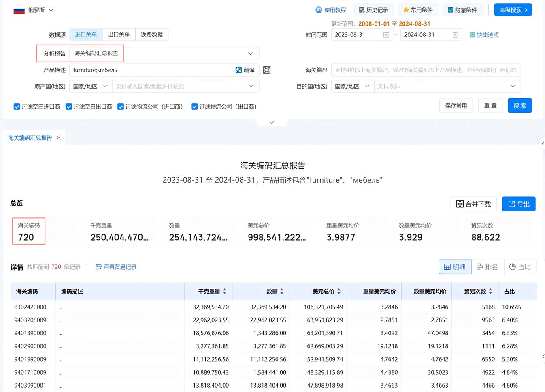Toggle 过滤物流公司（进口商） checkbox
545x392 pixels.
[x=121, y=107]
